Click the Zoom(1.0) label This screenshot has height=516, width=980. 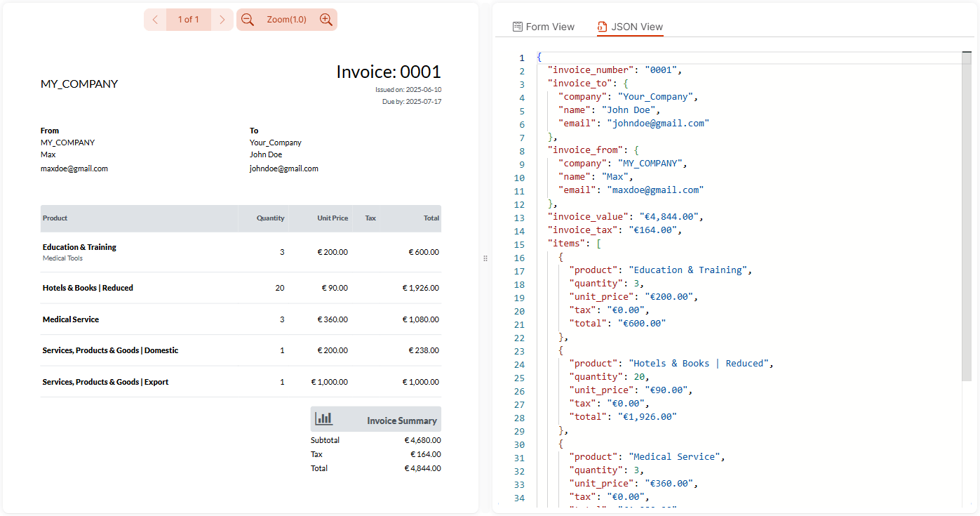287,20
